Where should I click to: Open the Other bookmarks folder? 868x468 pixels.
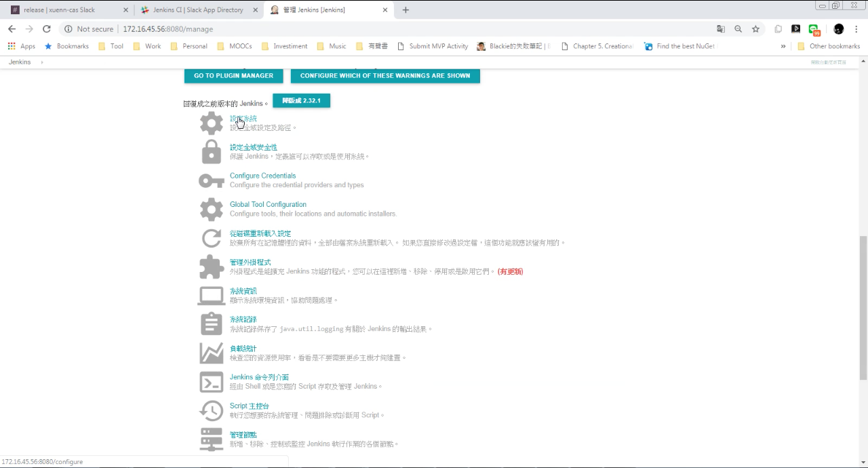pyautogui.click(x=829, y=46)
